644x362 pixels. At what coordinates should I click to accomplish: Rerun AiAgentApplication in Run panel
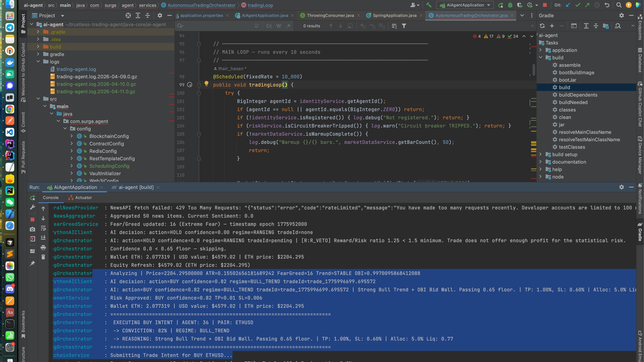click(32, 198)
